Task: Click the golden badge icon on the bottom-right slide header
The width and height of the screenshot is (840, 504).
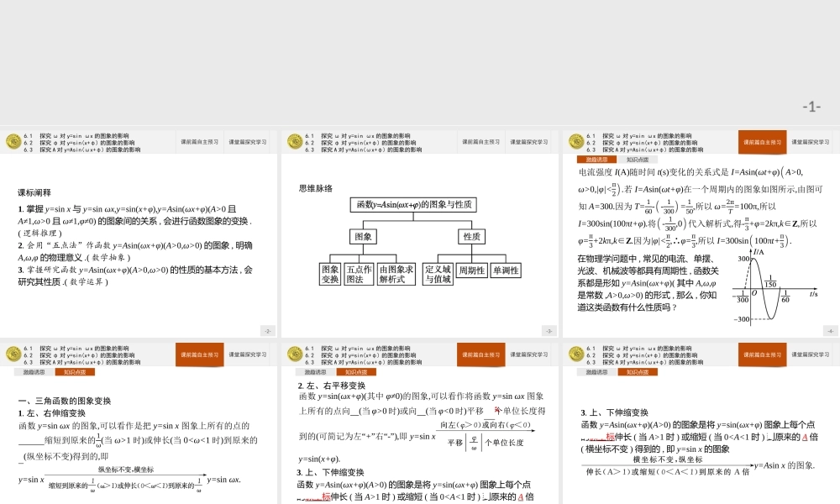Action: (575, 355)
